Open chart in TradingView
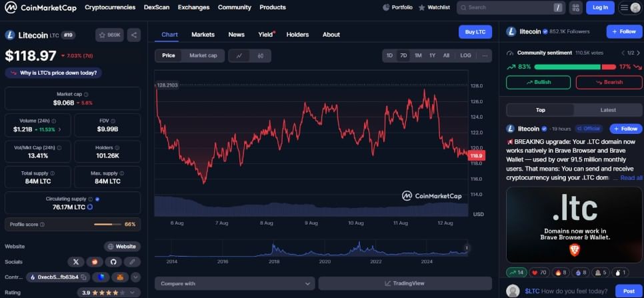 tap(405, 283)
